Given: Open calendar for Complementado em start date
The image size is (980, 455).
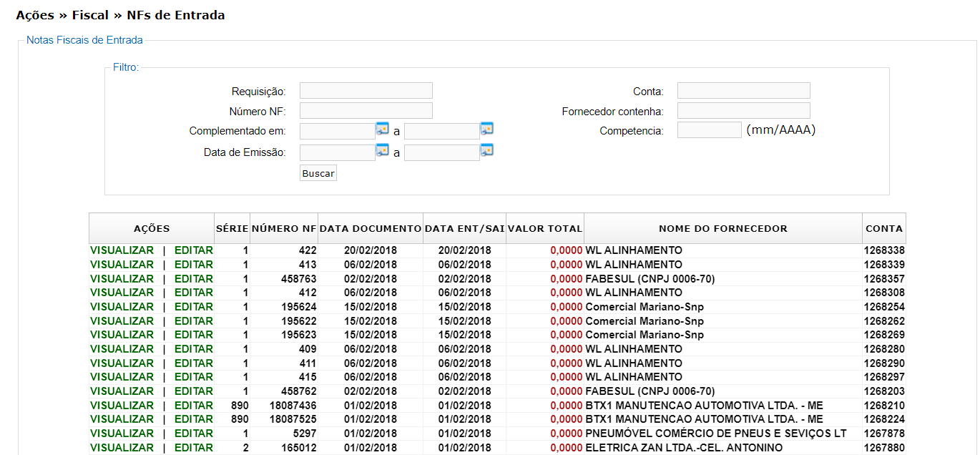Looking at the screenshot, I should [x=382, y=129].
